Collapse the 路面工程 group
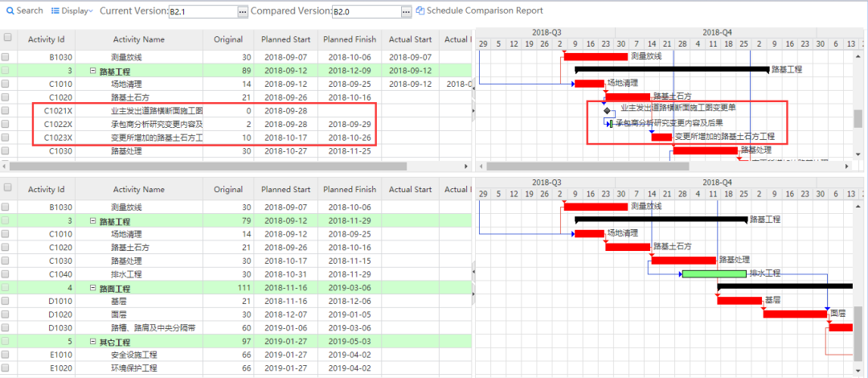This screenshot has height=378, width=868. pyautogui.click(x=92, y=288)
